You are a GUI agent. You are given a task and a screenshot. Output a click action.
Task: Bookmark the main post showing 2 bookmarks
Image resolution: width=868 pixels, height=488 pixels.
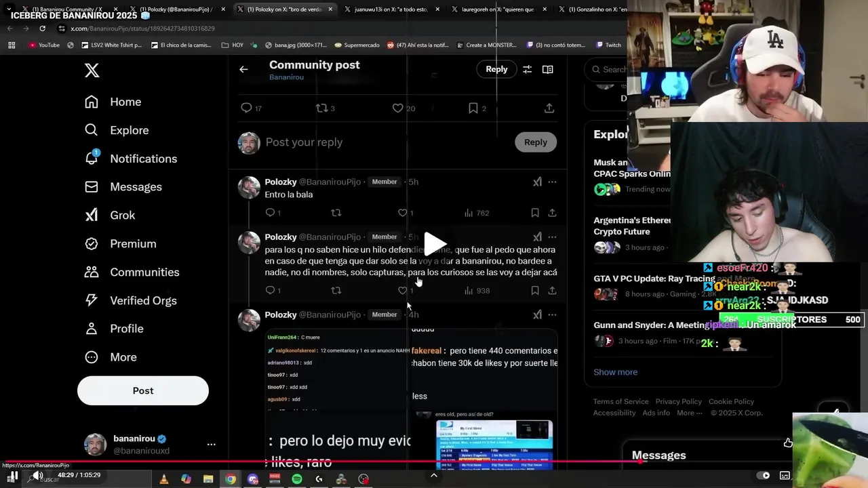[x=473, y=108]
